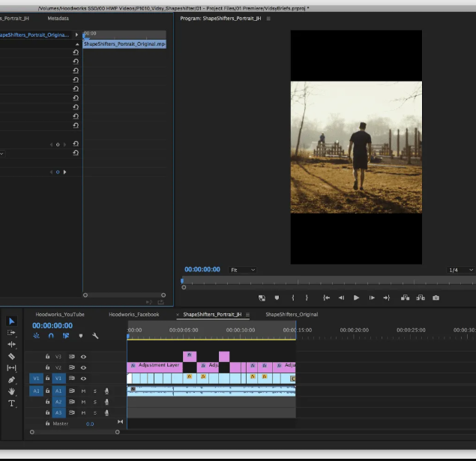Click the ShapeShifters_Portrait_Original.mp4 clip bar
Viewport: 476px width, 461px height.
point(124,44)
